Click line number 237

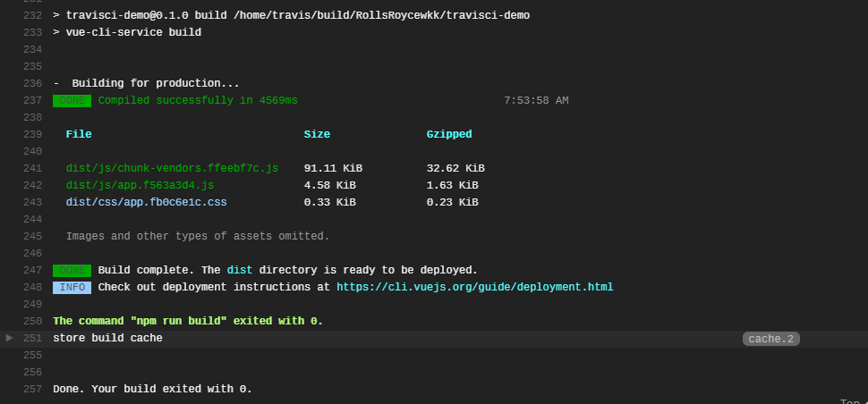32,101
